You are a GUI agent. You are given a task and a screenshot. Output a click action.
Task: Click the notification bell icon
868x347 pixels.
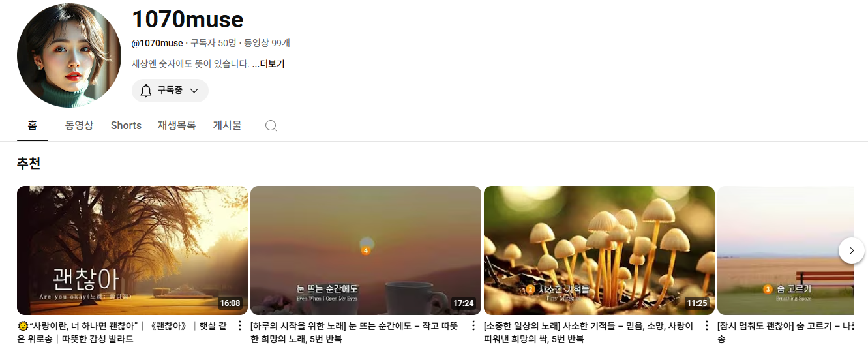(x=146, y=91)
